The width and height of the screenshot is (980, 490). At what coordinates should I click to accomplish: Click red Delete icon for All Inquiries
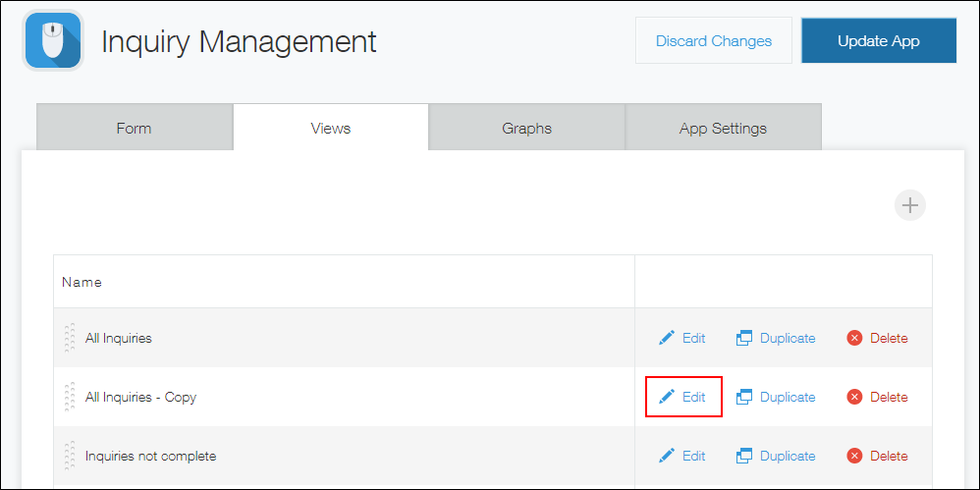coord(854,338)
